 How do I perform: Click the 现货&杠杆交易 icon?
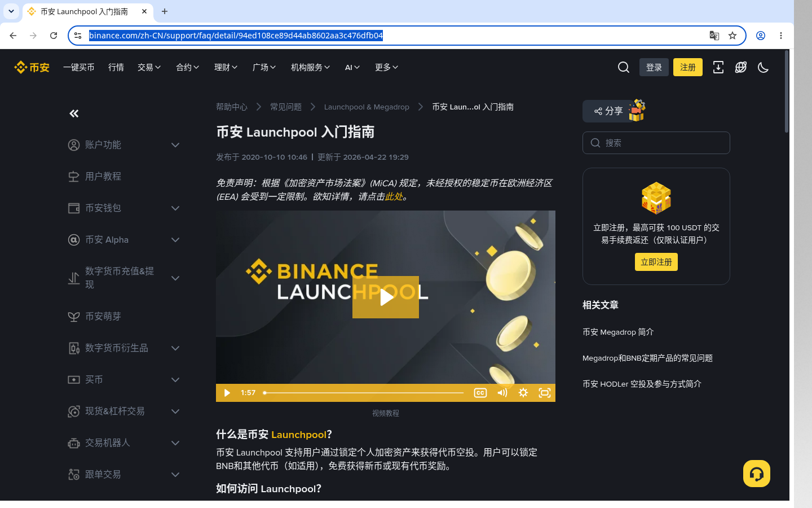[x=74, y=411]
